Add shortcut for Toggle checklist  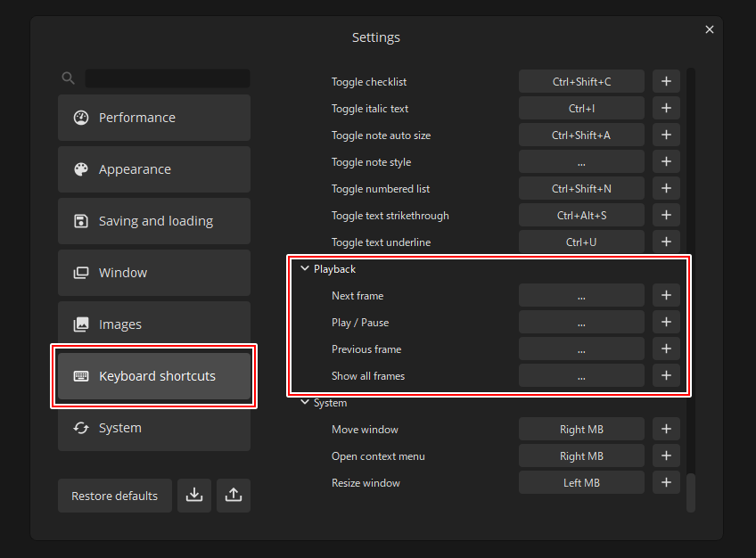coord(666,82)
